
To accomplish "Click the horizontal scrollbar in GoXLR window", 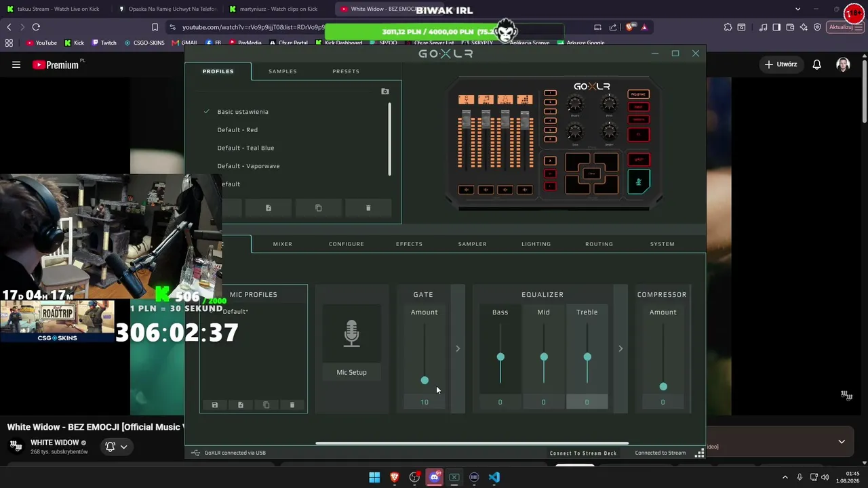I will (x=472, y=444).
